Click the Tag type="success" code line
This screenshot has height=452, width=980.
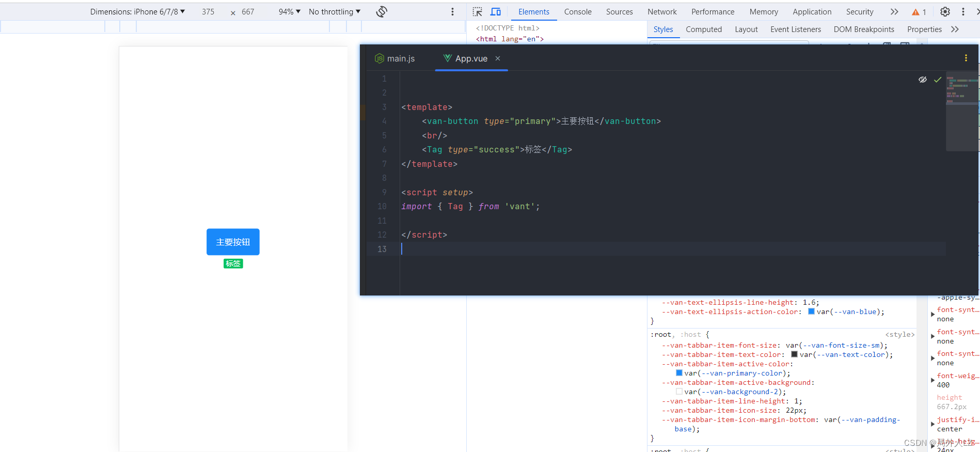(497, 149)
